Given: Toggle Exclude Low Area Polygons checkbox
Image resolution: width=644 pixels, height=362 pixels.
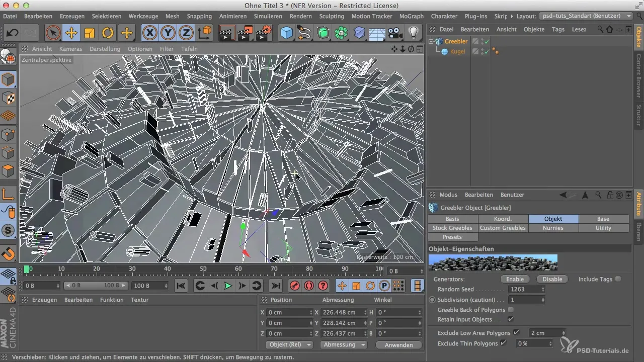Looking at the screenshot, I should point(516,332).
